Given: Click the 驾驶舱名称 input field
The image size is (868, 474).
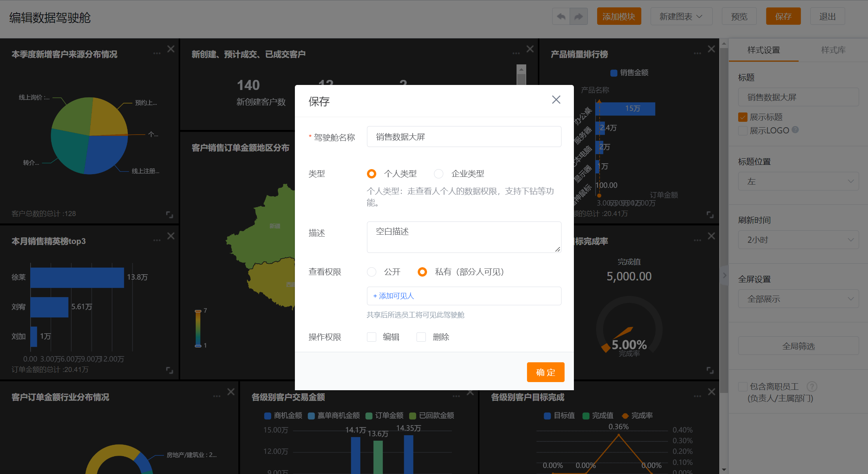Looking at the screenshot, I should [x=464, y=137].
